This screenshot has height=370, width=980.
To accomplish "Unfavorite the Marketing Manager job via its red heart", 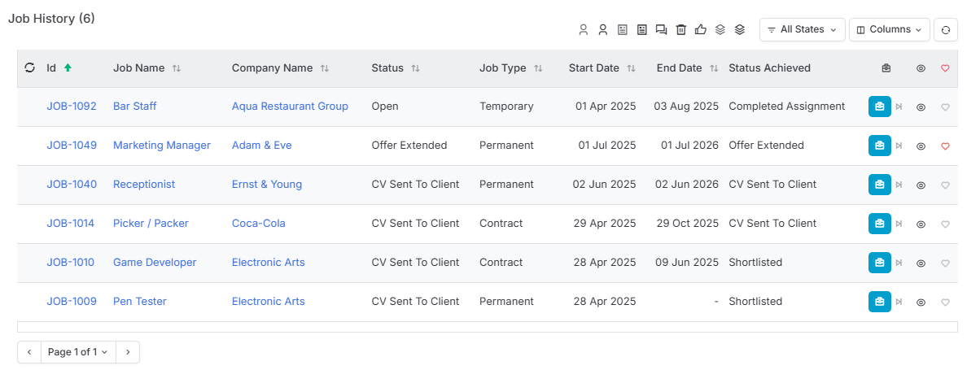I will [x=945, y=146].
